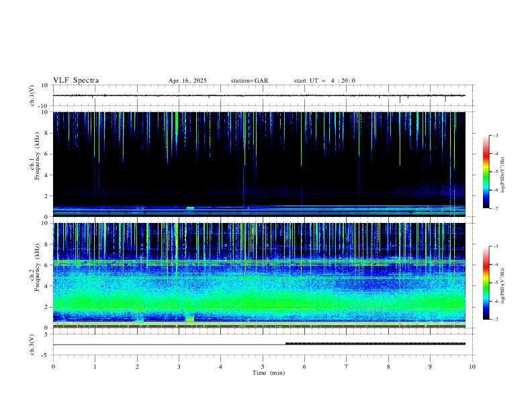
Task: Click the ch.1 spectrogram panel
Action: (x=259, y=164)
